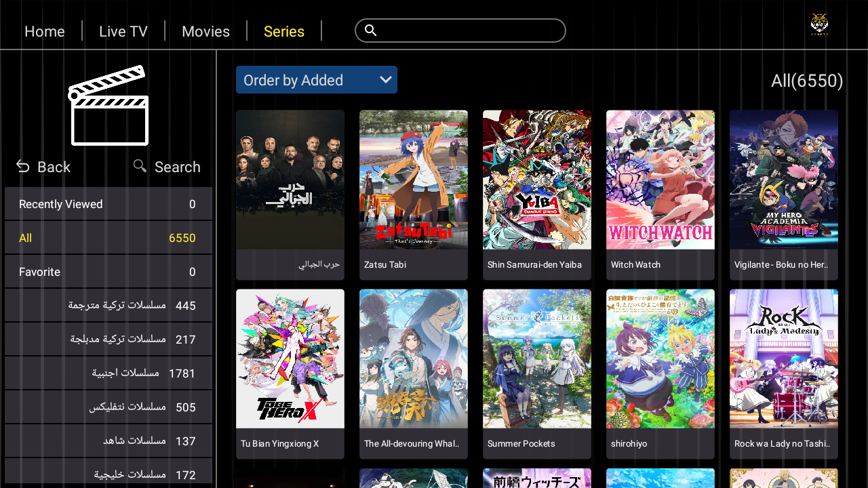868x488 pixels.
Task: Click the top search input field
Action: [468, 30]
